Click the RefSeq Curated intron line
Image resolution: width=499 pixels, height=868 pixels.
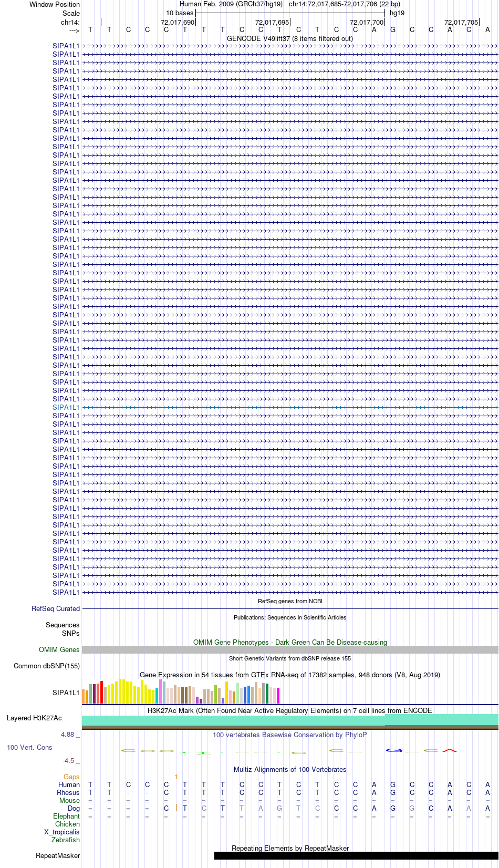290,608
